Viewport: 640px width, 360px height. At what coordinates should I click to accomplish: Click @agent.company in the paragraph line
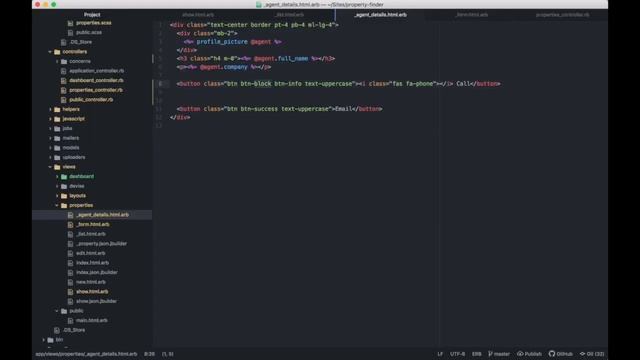(224, 67)
